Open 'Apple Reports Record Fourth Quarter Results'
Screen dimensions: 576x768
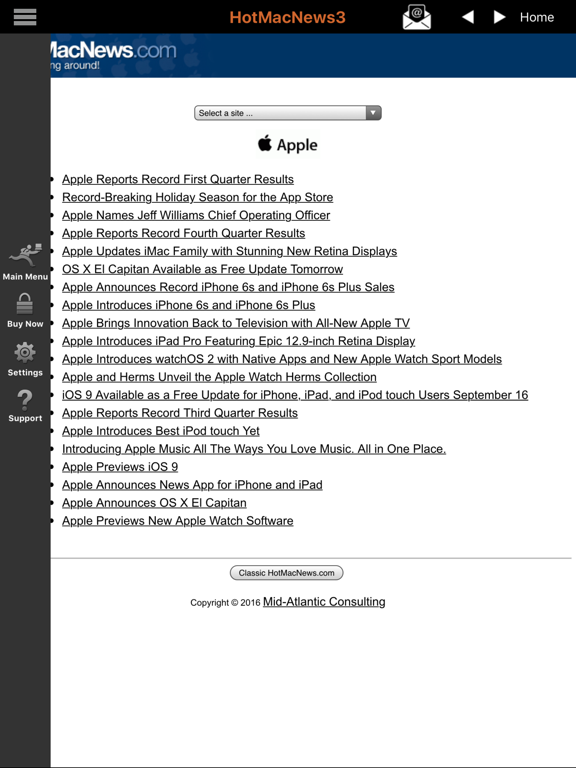[184, 233]
